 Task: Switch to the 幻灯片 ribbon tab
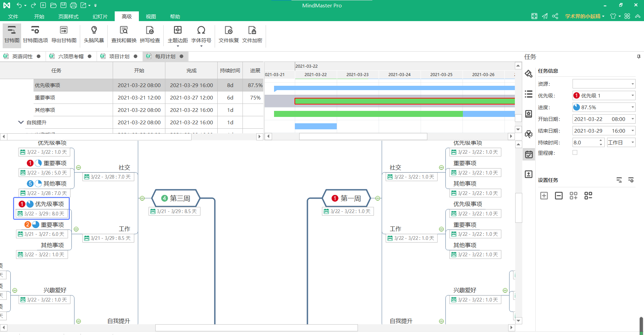[100, 16]
